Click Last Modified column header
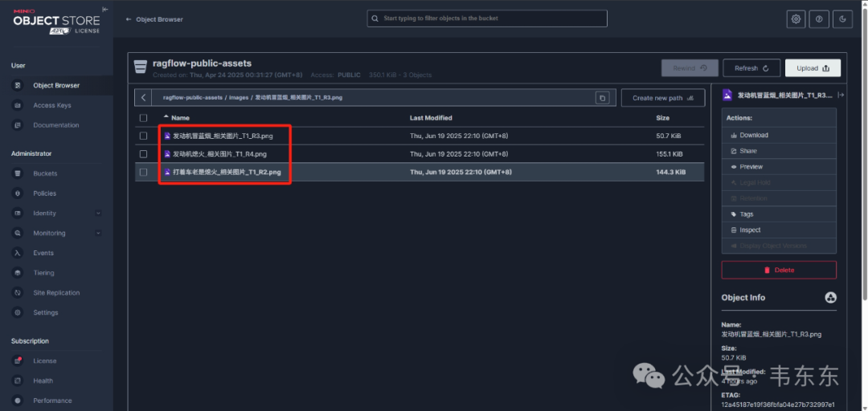This screenshot has width=868, height=411. pos(431,118)
